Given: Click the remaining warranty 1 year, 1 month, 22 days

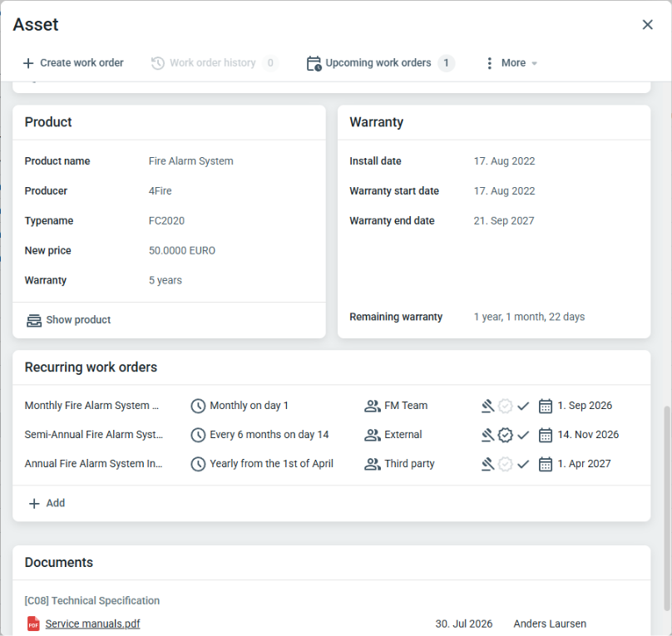Looking at the screenshot, I should click(529, 317).
